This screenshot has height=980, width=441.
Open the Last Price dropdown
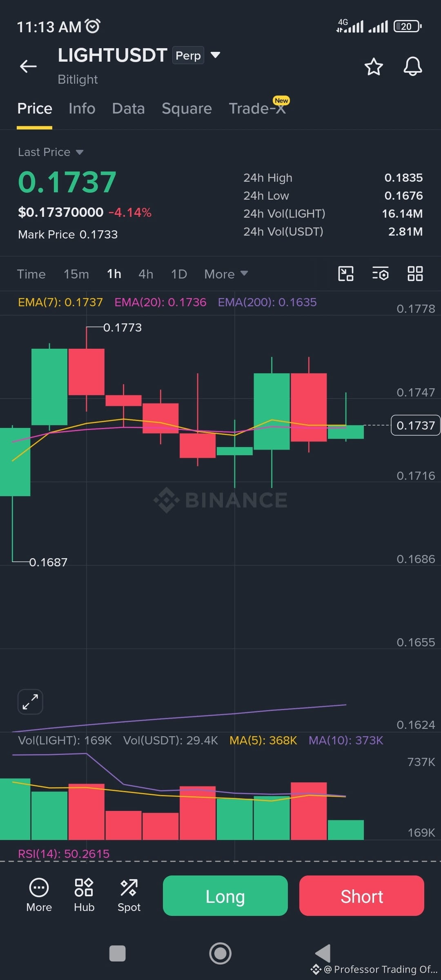click(x=51, y=152)
